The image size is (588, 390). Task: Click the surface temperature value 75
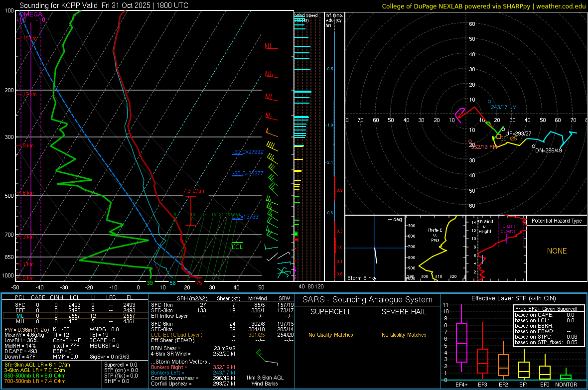pos(199,283)
